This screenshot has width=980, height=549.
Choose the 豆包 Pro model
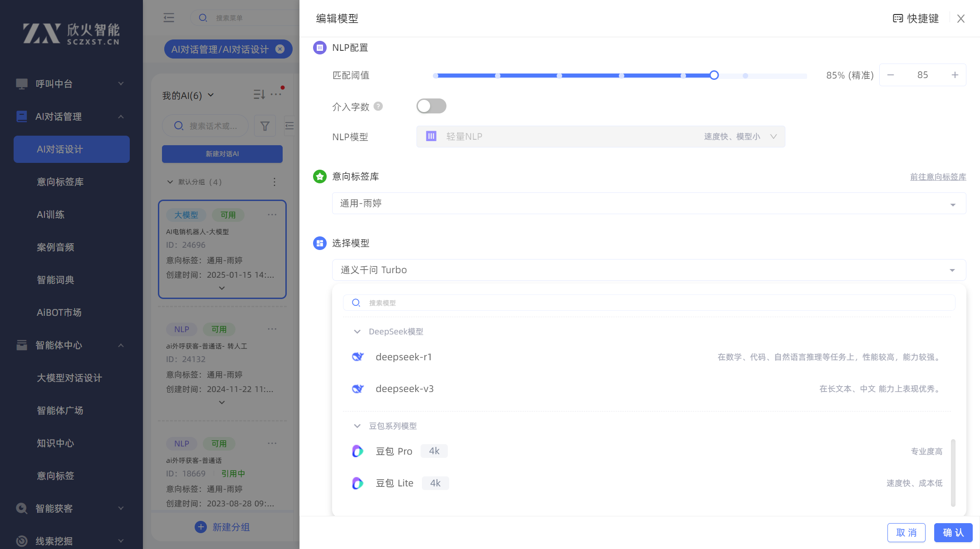[x=394, y=451]
